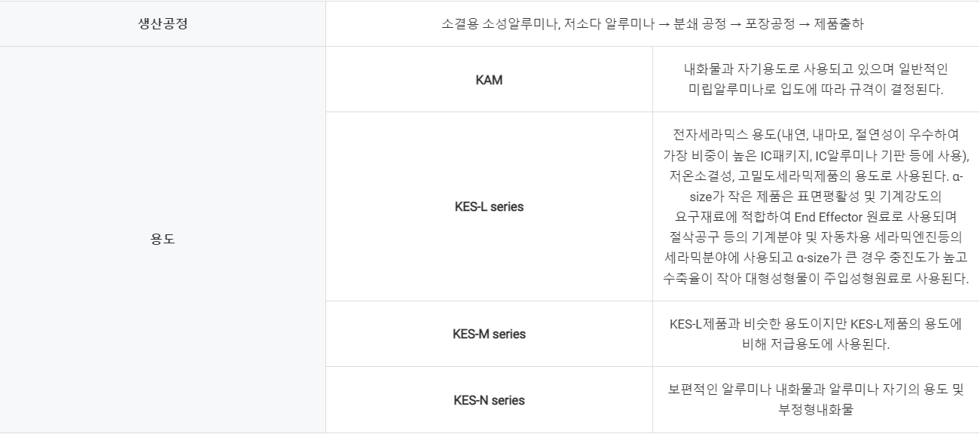Viewport: 980px width, 434px height.
Task: Click the KES-M series description text
Action: tap(816, 334)
